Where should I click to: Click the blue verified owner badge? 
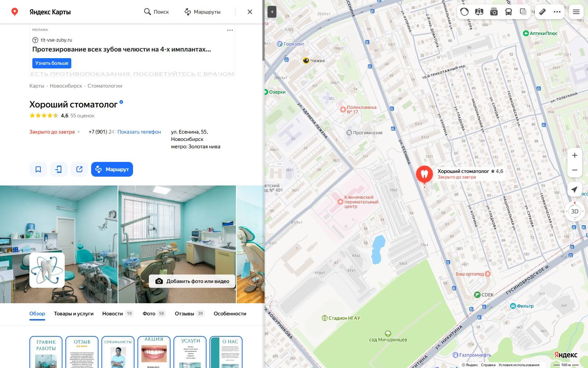pyautogui.click(x=121, y=103)
